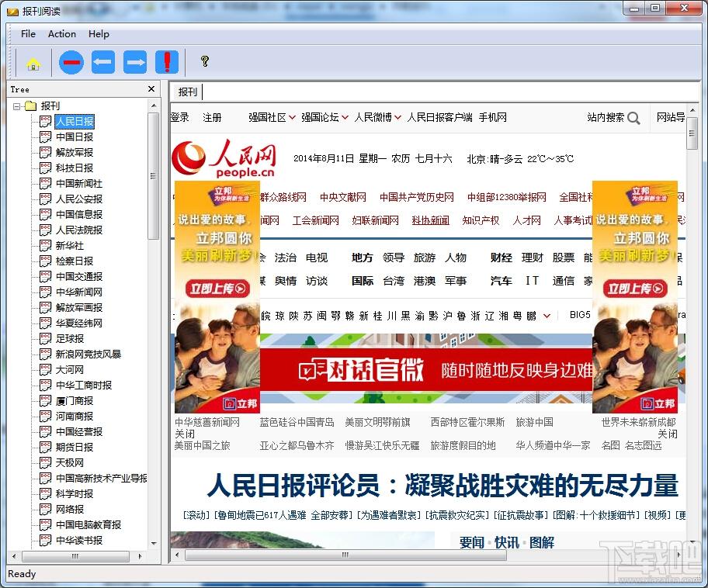Viewport: 708px width, 588px height.
Task: Close the right floating ad via 关闭
Action: point(668,434)
